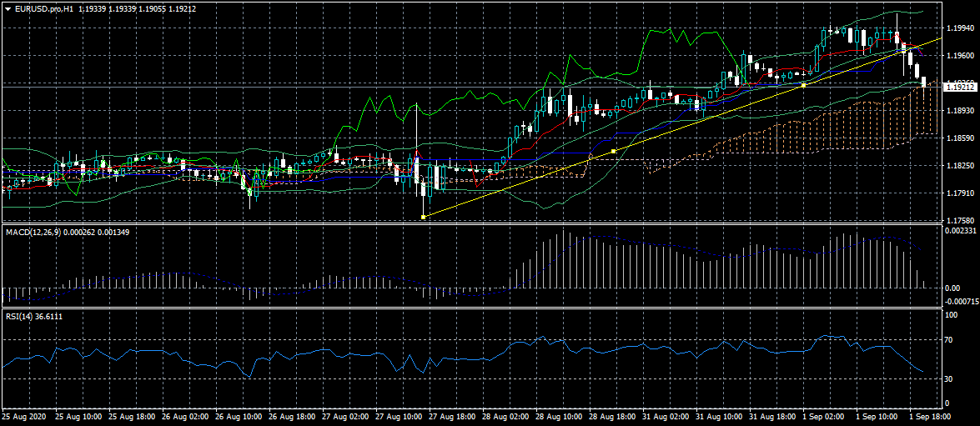
Task: Select the trendline middle anchor near 28 Aug 18:00
Action: (614, 151)
